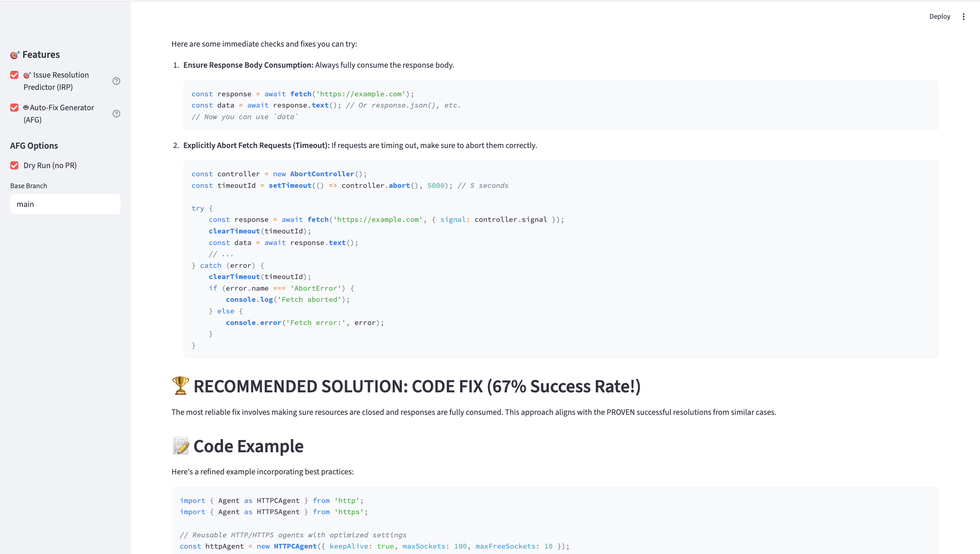Click the Base Branch label
This screenshot has width=980, height=554.
(x=29, y=186)
